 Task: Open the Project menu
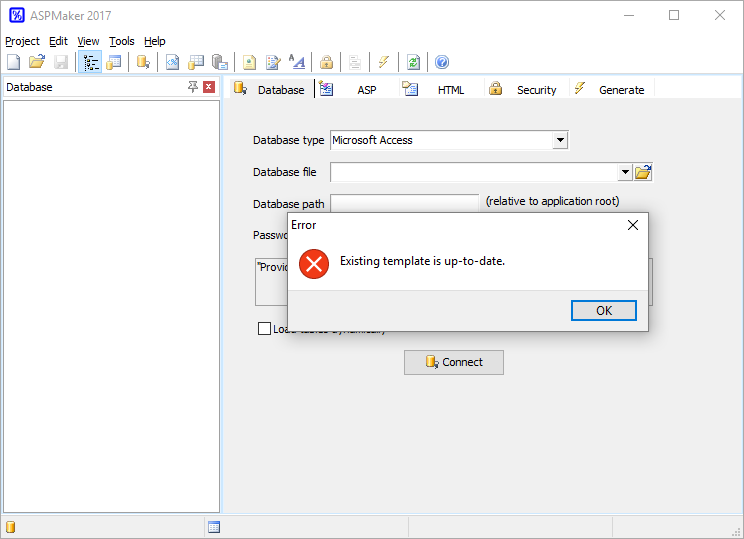[x=22, y=41]
